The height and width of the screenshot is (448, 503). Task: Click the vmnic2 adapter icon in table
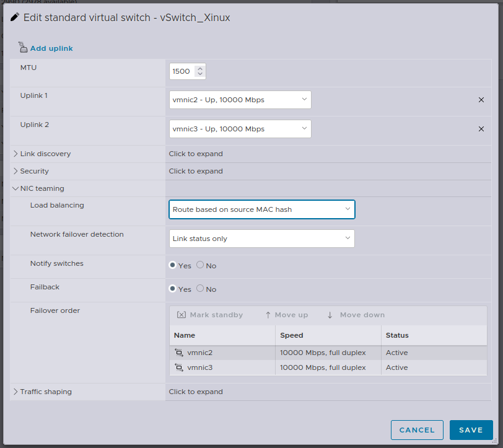[x=179, y=353]
